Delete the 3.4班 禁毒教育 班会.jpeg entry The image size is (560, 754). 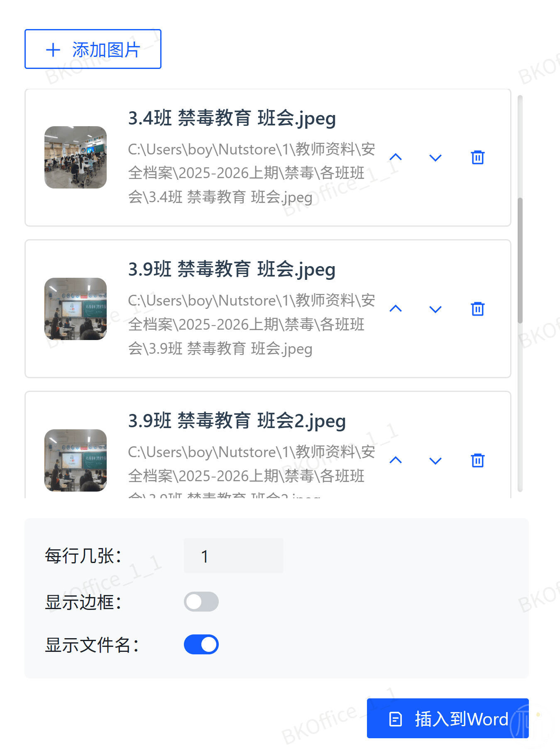tap(477, 158)
